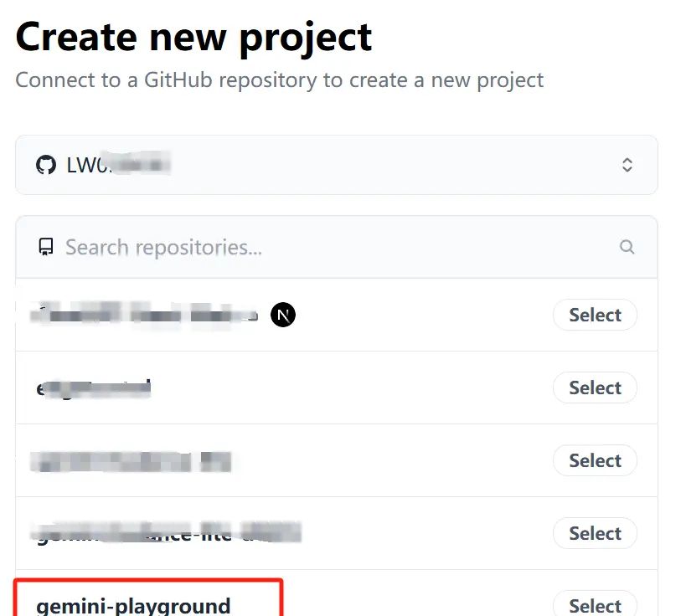
Task: Click the magnifying glass search icon
Action: click(x=627, y=247)
